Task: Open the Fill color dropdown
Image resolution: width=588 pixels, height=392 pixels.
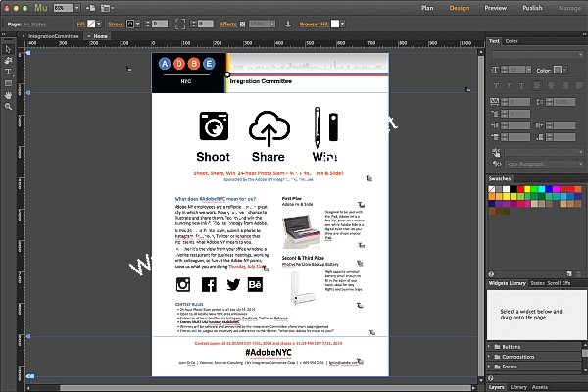Action: [99, 24]
